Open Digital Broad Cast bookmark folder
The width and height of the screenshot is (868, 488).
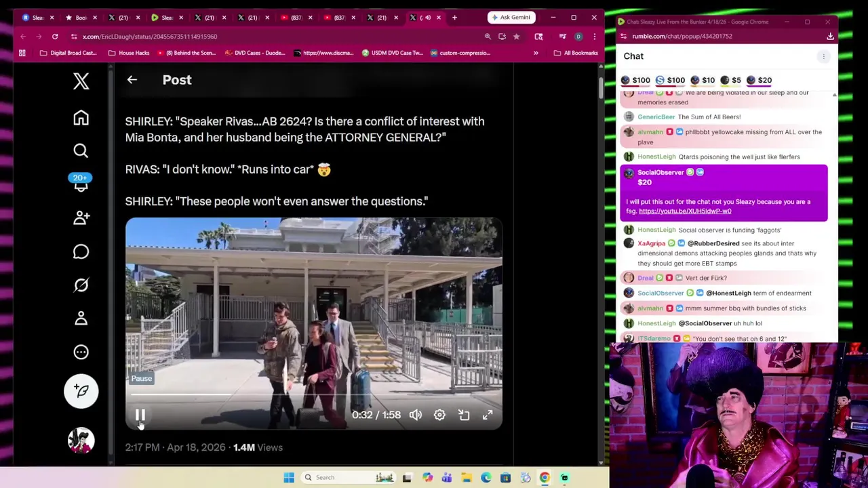click(68, 53)
